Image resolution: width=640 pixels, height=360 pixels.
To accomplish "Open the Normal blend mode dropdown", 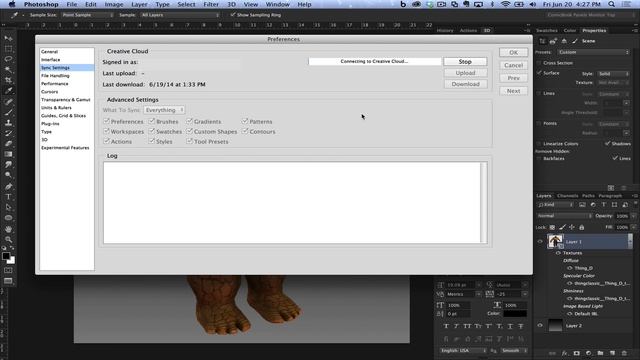I will coord(564,216).
